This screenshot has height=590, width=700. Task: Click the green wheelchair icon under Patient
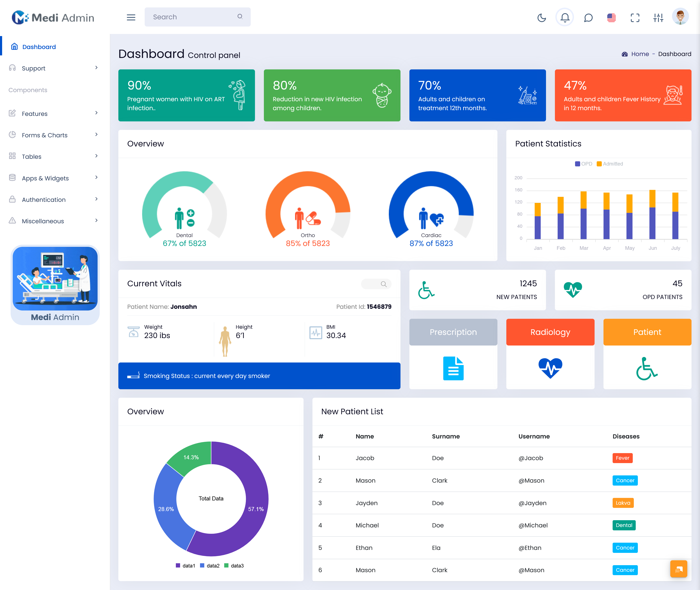[x=647, y=369]
